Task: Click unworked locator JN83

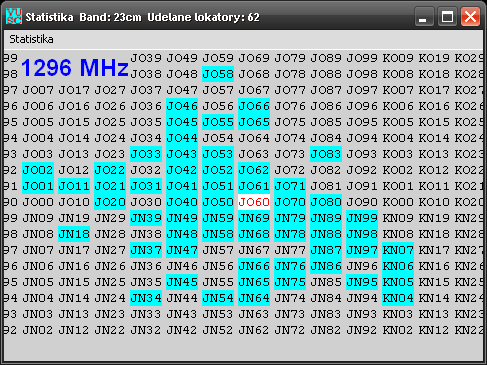Action: [x=326, y=314]
